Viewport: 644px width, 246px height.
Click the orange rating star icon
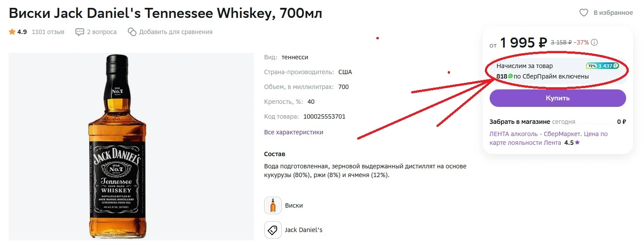tap(12, 32)
